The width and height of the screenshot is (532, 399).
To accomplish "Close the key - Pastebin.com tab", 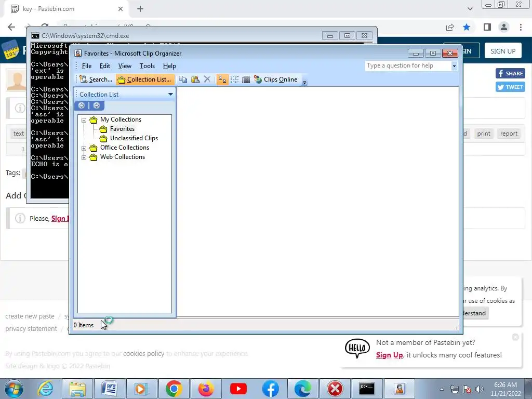I will point(121,9).
